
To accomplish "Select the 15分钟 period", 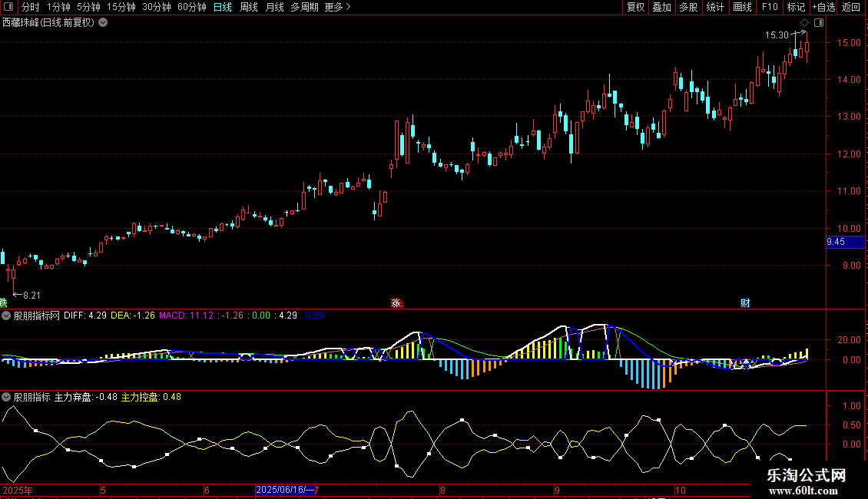I will [x=121, y=7].
